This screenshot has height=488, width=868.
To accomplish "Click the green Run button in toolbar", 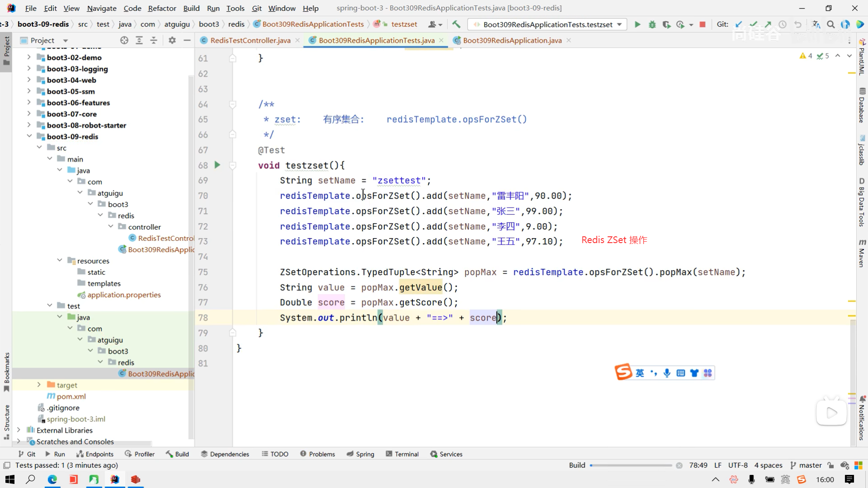I will pos(637,24).
